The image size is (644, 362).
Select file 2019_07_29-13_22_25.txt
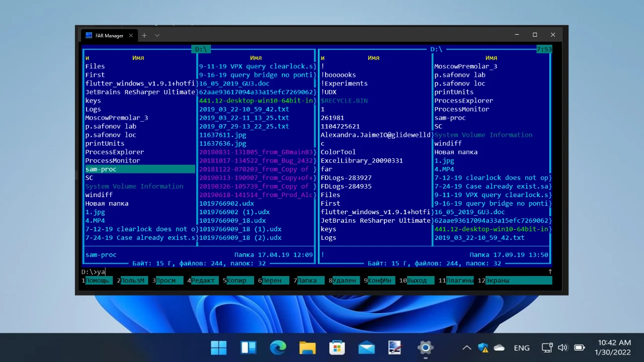(244, 126)
